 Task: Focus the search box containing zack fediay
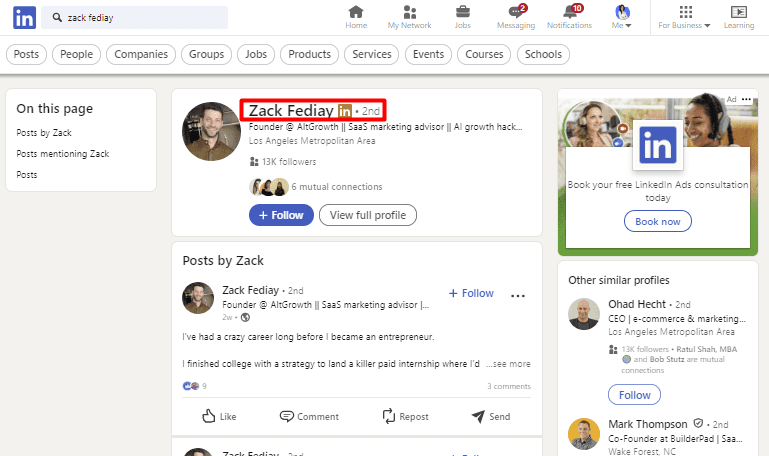point(134,18)
